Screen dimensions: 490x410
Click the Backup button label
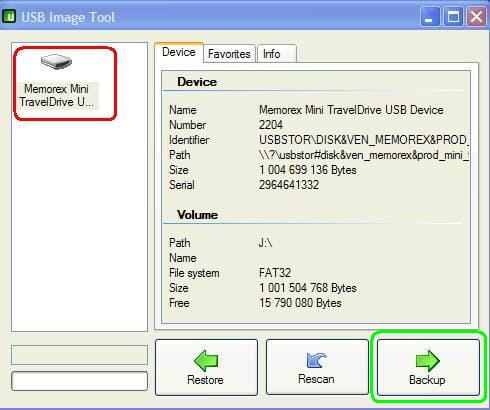[427, 380]
